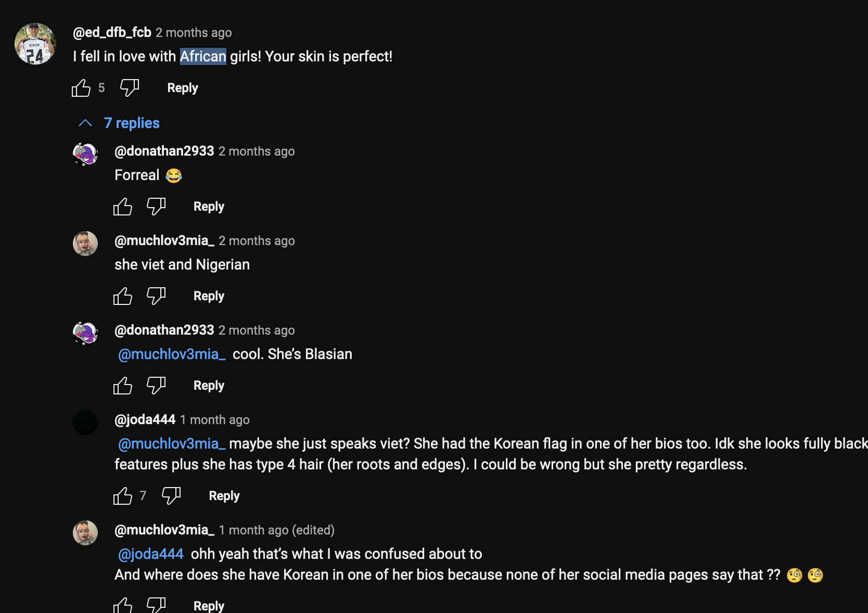This screenshot has width=868, height=613.
Task: Reply to 'she viet and Nigerian' comment
Action: point(209,296)
